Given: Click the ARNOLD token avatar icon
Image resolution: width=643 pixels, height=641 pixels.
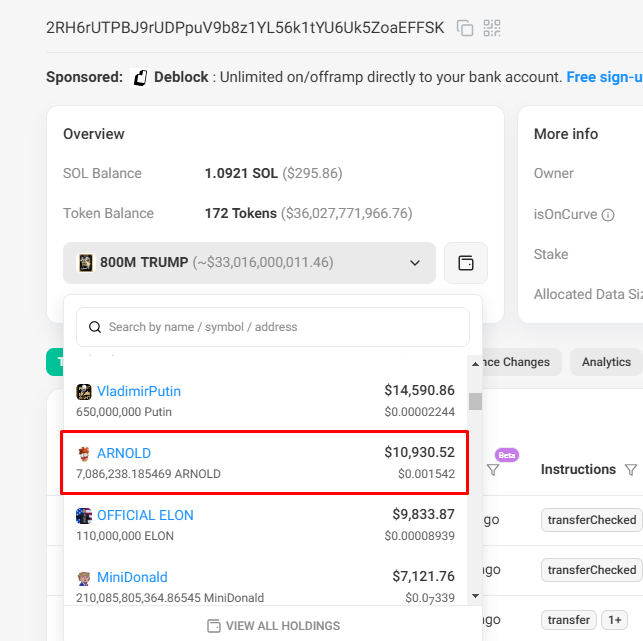Looking at the screenshot, I should (x=84, y=454).
